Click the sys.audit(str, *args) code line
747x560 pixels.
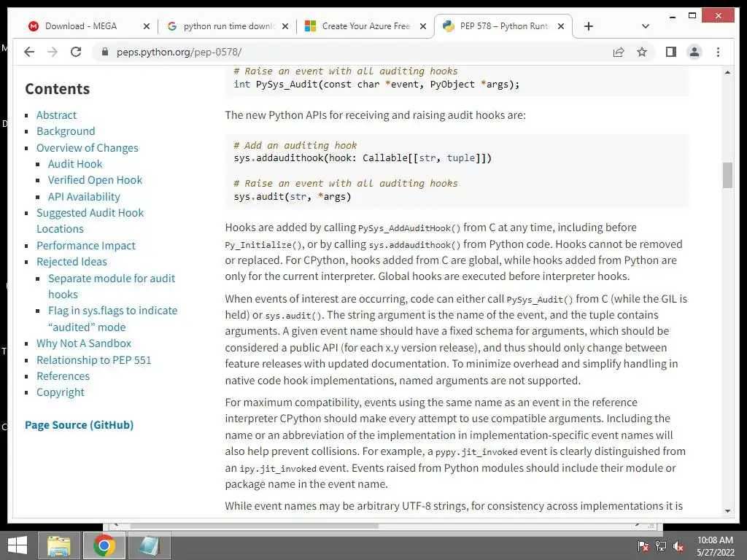(293, 197)
